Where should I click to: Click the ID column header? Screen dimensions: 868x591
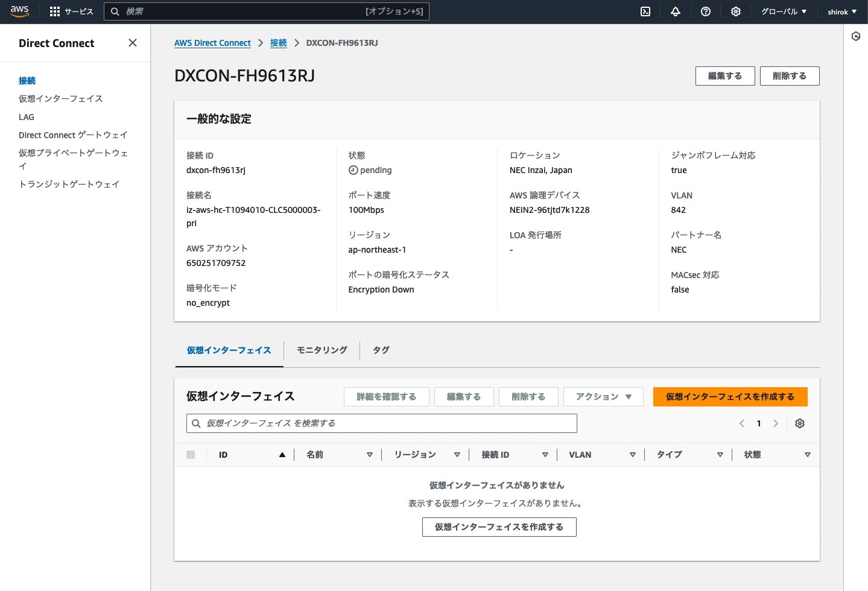click(x=223, y=455)
